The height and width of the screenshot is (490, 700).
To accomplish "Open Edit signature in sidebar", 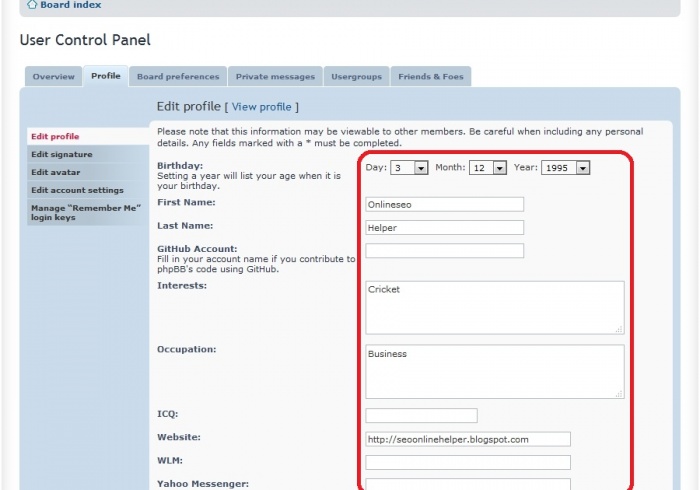I will (61, 154).
